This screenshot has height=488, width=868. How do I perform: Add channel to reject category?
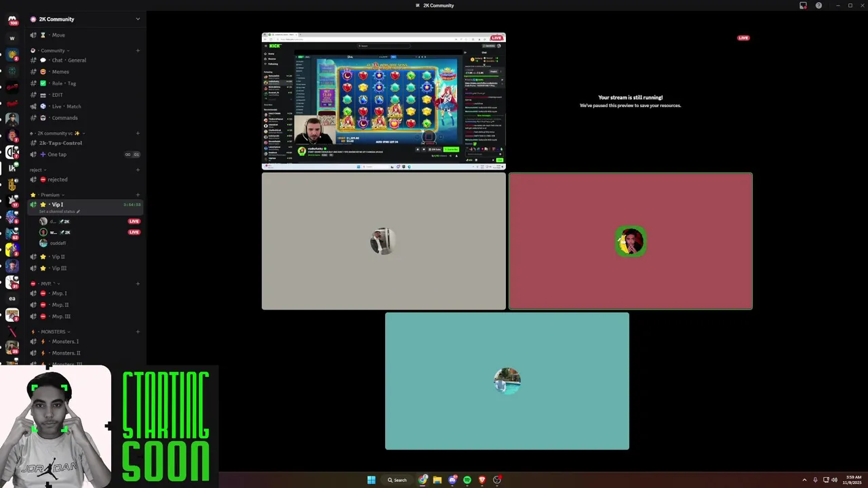pyautogui.click(x=138, y=169)
